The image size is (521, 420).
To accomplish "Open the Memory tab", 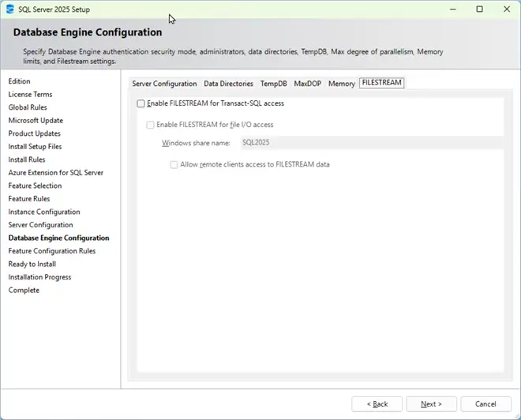I will tap(342, 84).
